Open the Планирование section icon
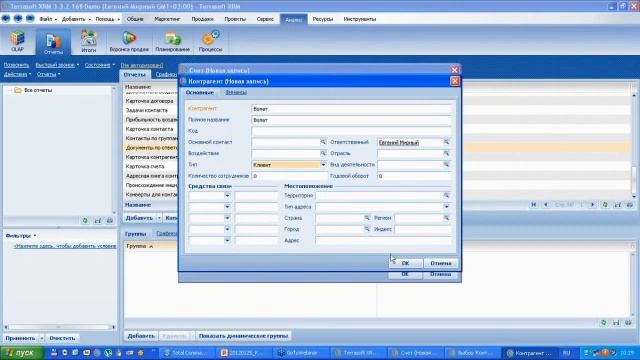Viewport: 640px width, 360px height. tap(173, 41)
